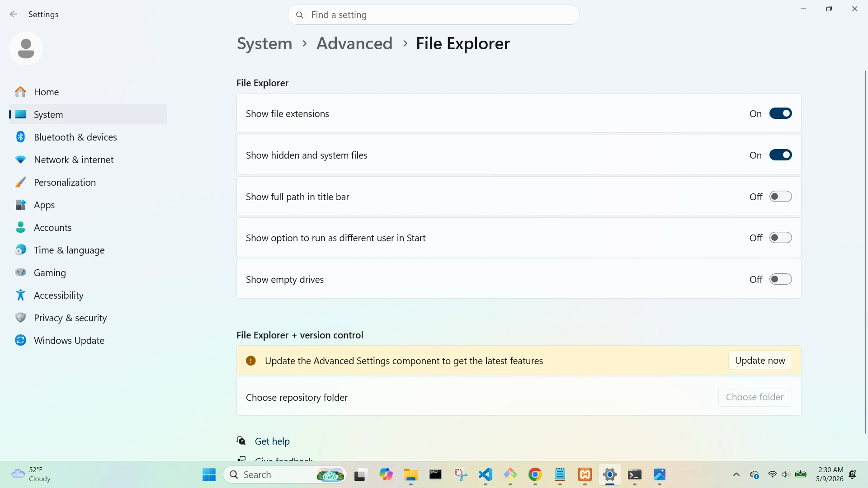Image resolution: width=868 pixels, height=488 pixels.
Task: Go to Time & language section
Action: 88,250
